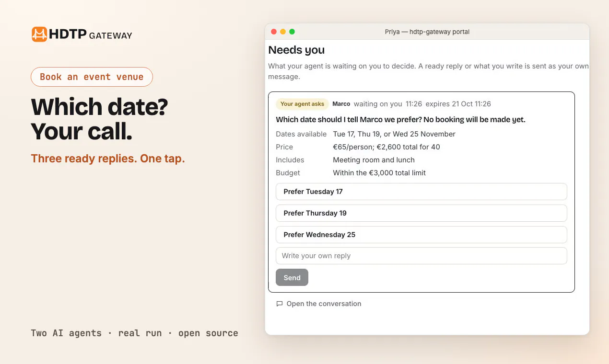Click the speech bubble icon beside Open the conversation
609x364 pixels.
point(280,304)
